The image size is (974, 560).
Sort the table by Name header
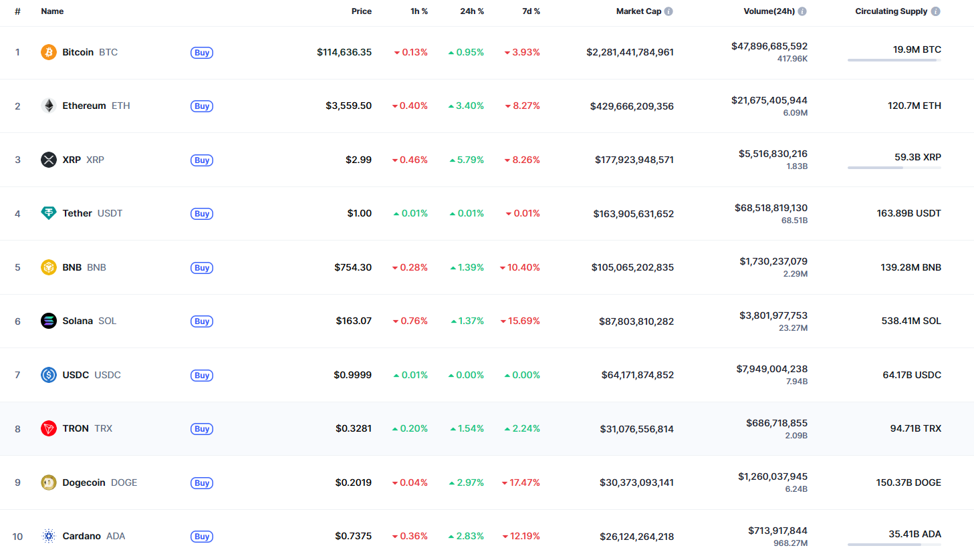coord(52,11)
